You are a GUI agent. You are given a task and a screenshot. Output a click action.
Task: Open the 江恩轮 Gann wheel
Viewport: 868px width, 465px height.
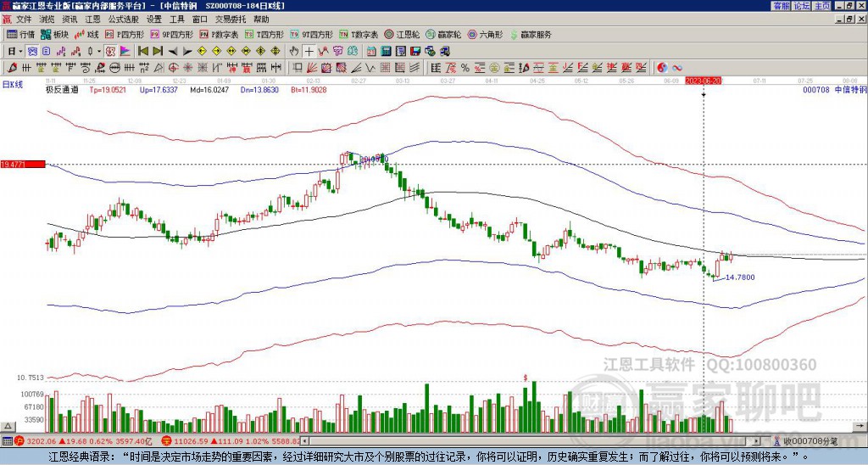tap(402, 34)
